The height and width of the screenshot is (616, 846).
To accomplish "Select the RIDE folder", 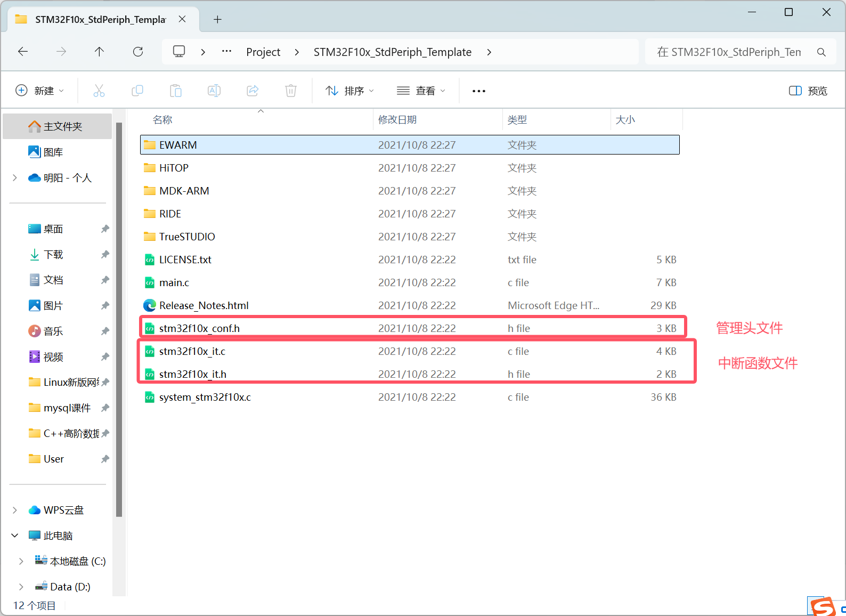I will pos(410,214).
